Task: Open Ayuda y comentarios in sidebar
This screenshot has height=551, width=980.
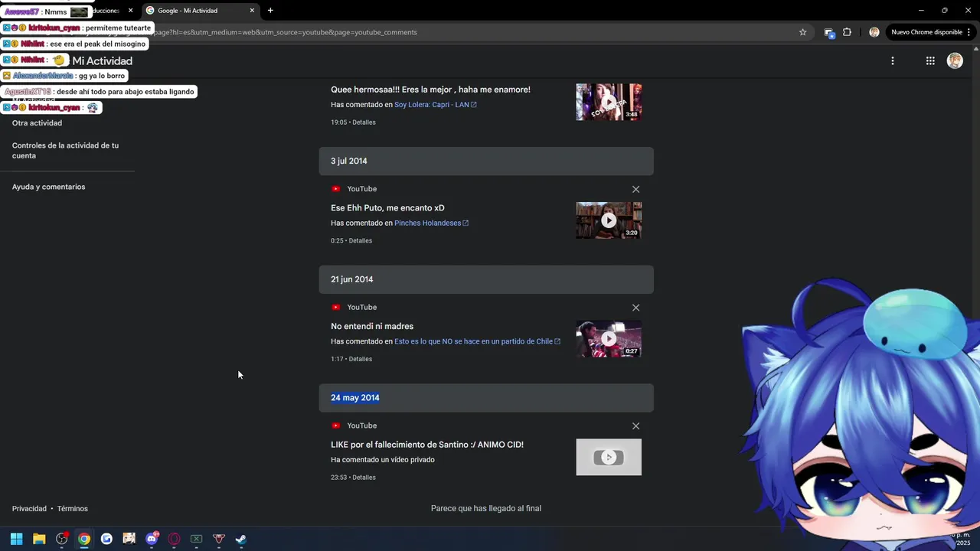Action: (48, 187)
